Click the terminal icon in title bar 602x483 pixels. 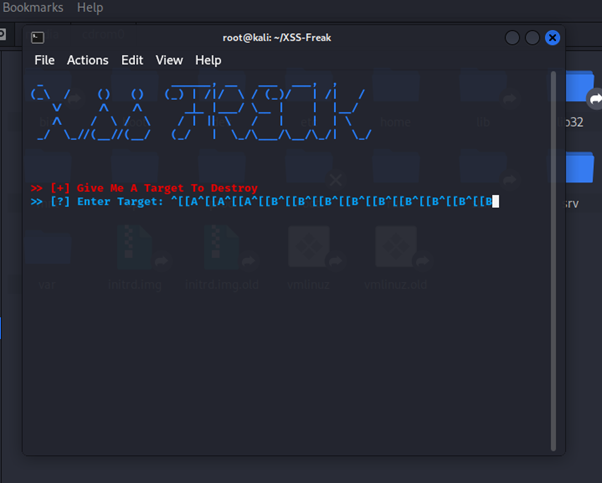(38, 38)
